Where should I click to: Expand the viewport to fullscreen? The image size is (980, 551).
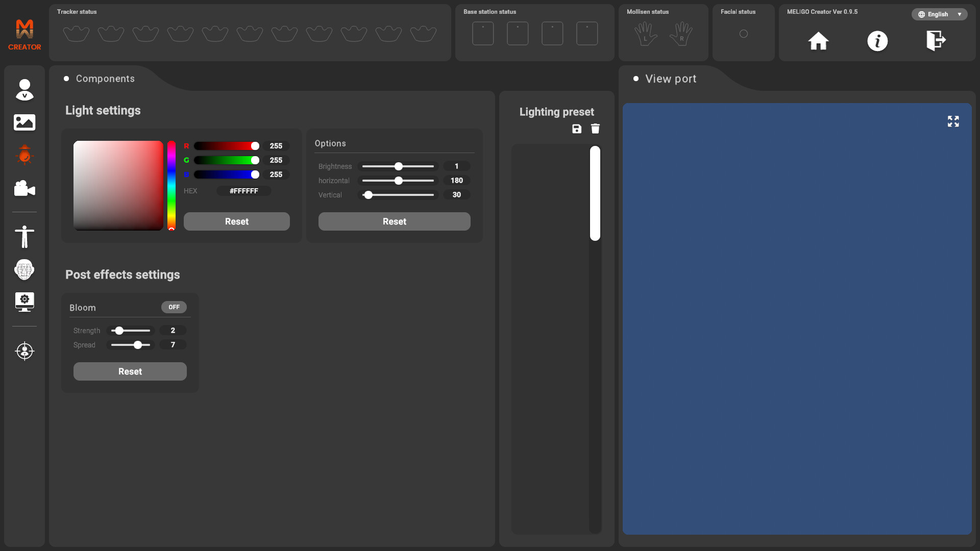(953, 121)
